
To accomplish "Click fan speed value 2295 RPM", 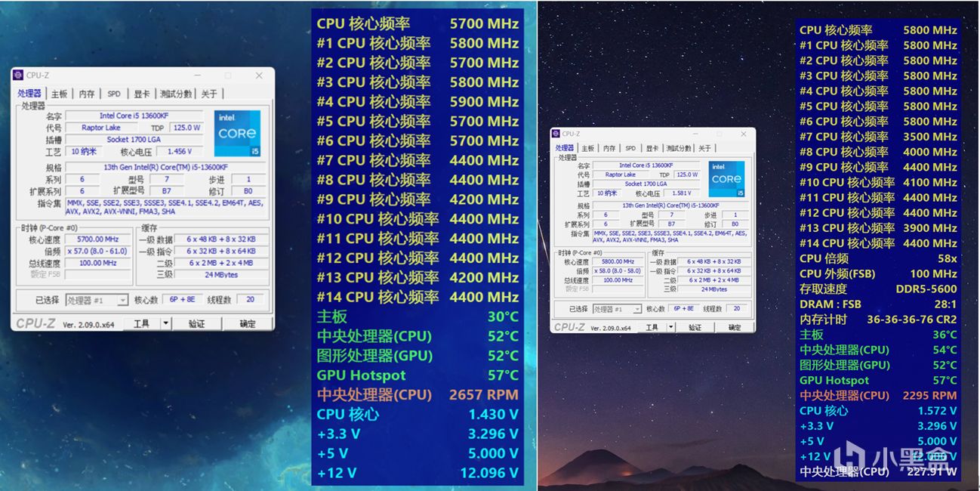I will (x=930, y=395).
